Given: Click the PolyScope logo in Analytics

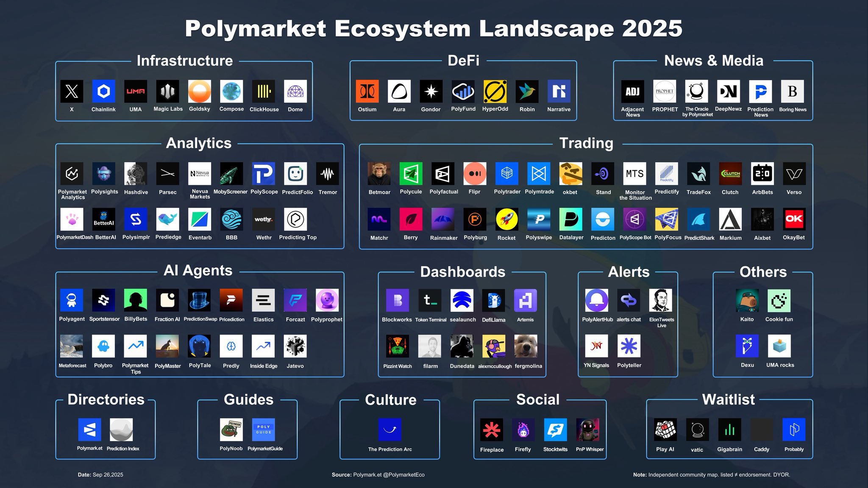Looking at the screenshot, I should [x=264, y=174].
